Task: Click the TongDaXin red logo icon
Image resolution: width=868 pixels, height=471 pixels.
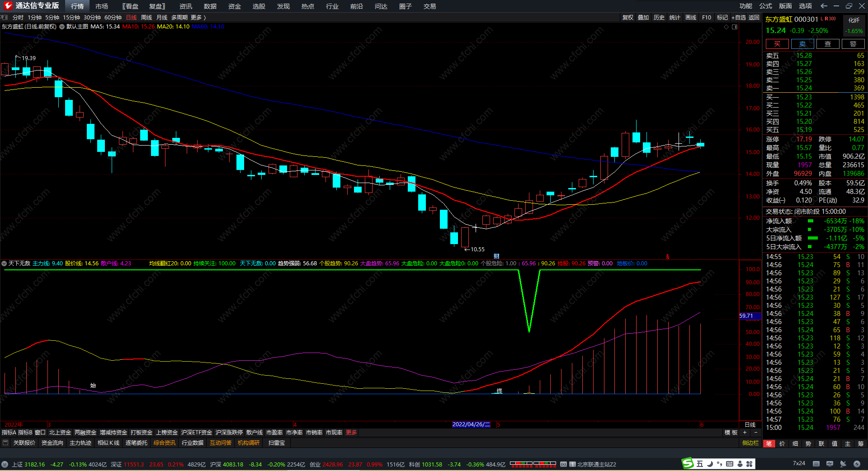Action: coord(8,5)
